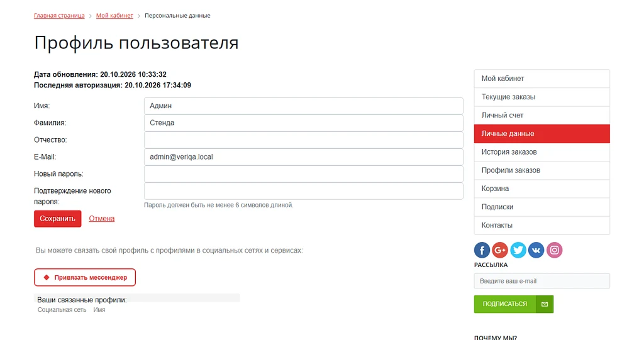
Task: Open Подписки menu item
Action: coord(541,207)
